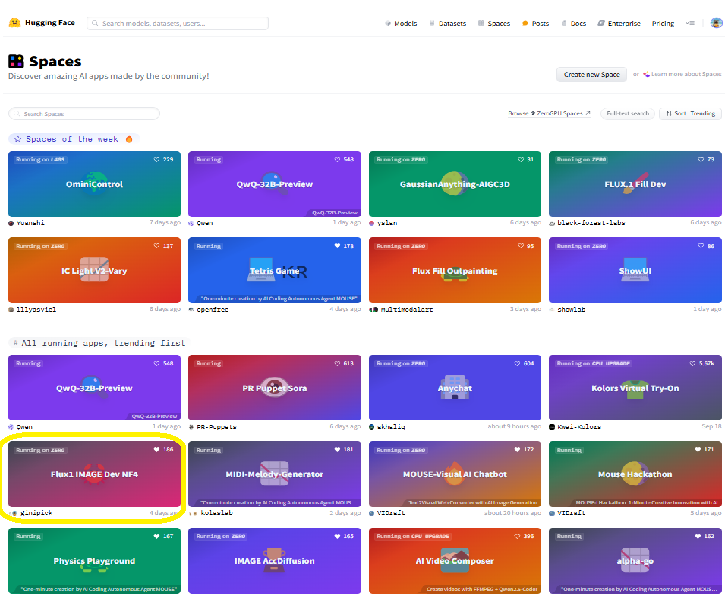The width and height of the screenshot is (727, 601).
Task: Open the Mouse Hackathon space card
Action: pyautogui.click(x=635, y=474)
